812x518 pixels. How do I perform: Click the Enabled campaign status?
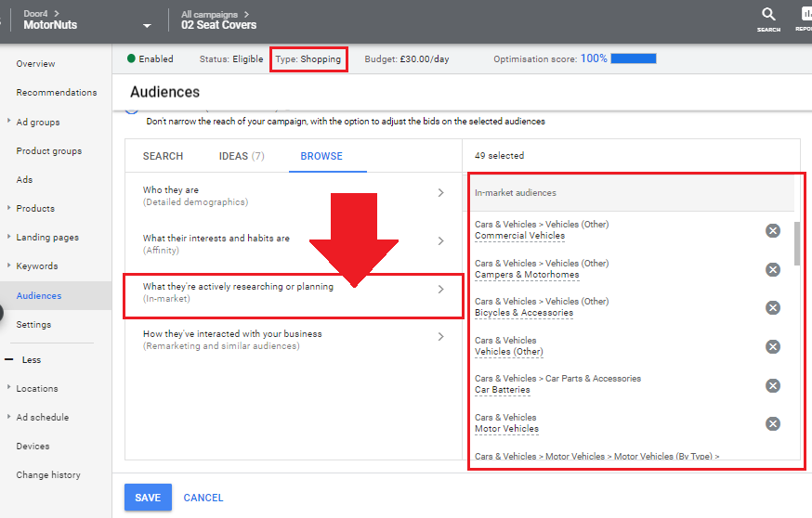pyautogui.click(x=151, y=59)
